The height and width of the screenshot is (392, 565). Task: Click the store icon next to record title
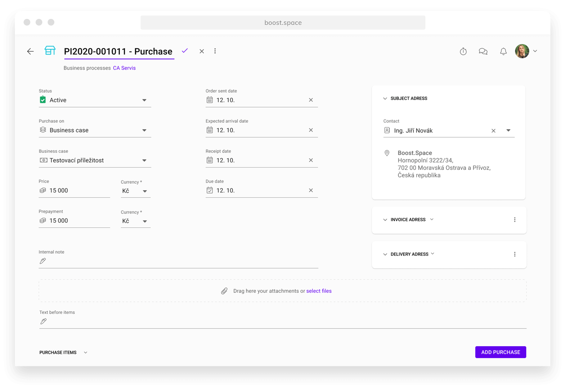pyautogui.click(x=50, y=51)
